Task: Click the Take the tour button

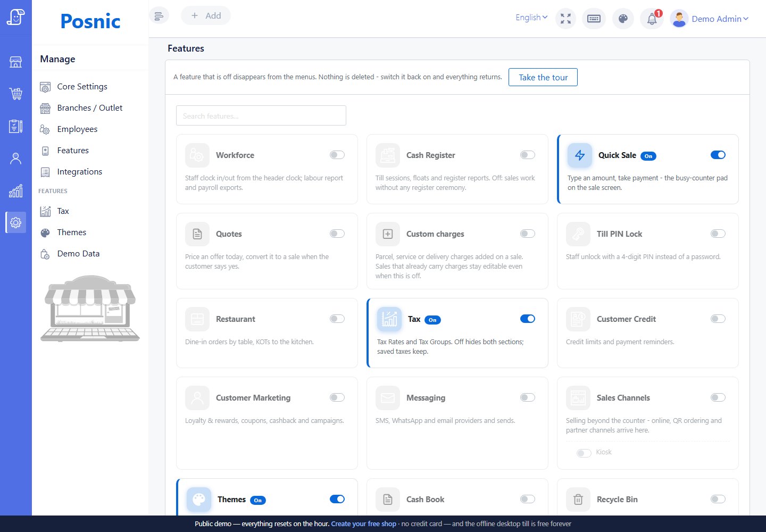Action: coord(543,77)
